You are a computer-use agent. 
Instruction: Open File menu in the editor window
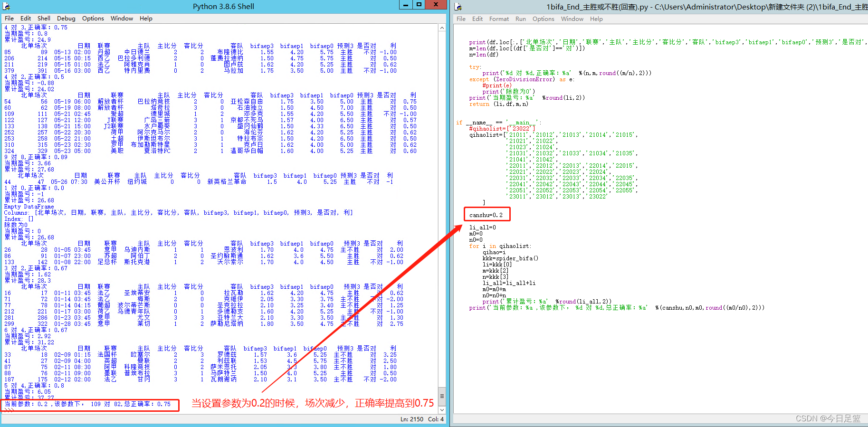[x=461, y=19]
